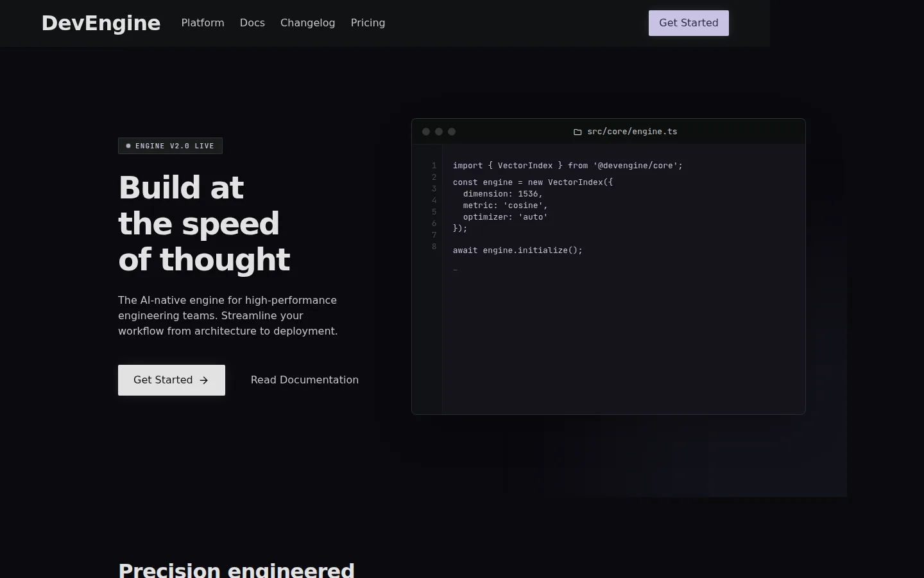This screenshot has width=924, height=578.
Task: Click the third window dot in code panel
Action: tap(452, 132)
